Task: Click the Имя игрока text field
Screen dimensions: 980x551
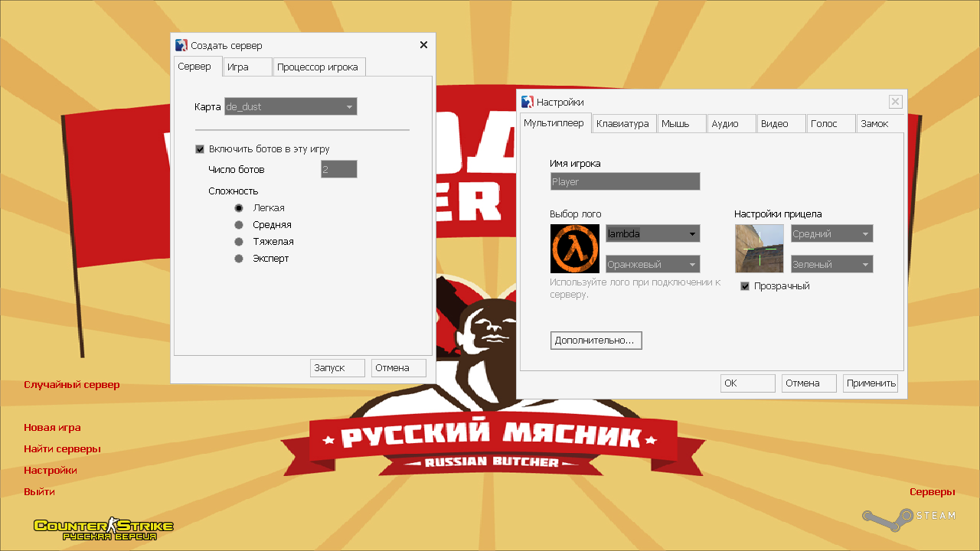Action: click(x=625, y=181)
